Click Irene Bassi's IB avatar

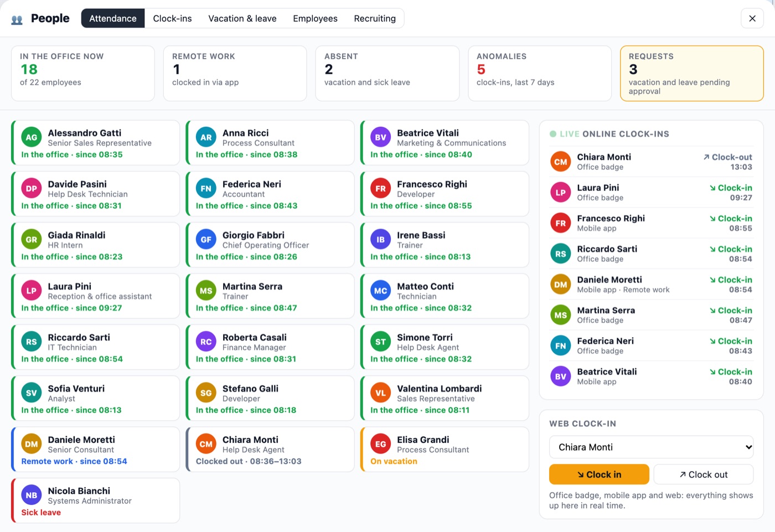pos(380,240)
